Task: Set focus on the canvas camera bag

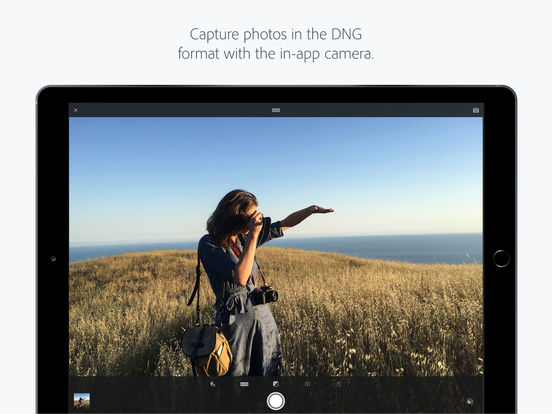Action: pos(207,350)
